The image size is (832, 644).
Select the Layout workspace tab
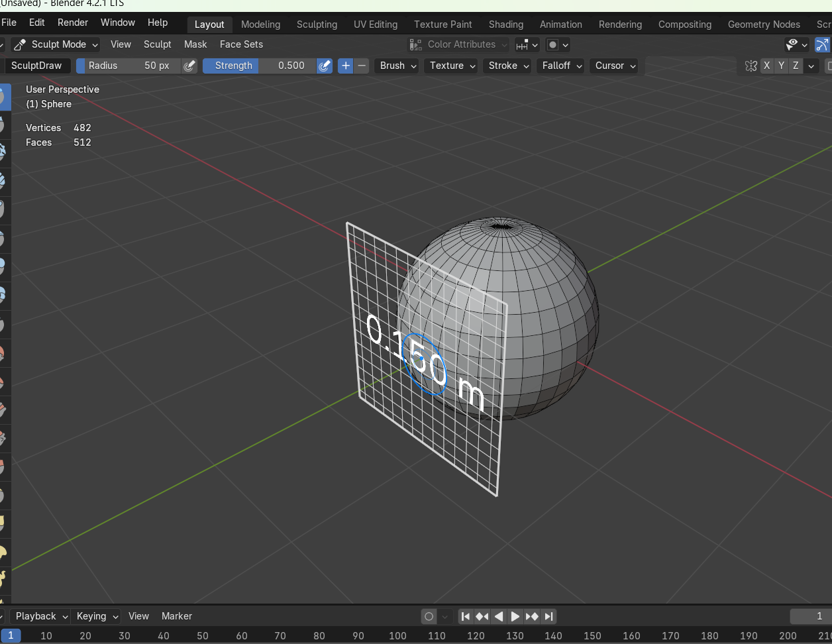click(x=209, y=25)
